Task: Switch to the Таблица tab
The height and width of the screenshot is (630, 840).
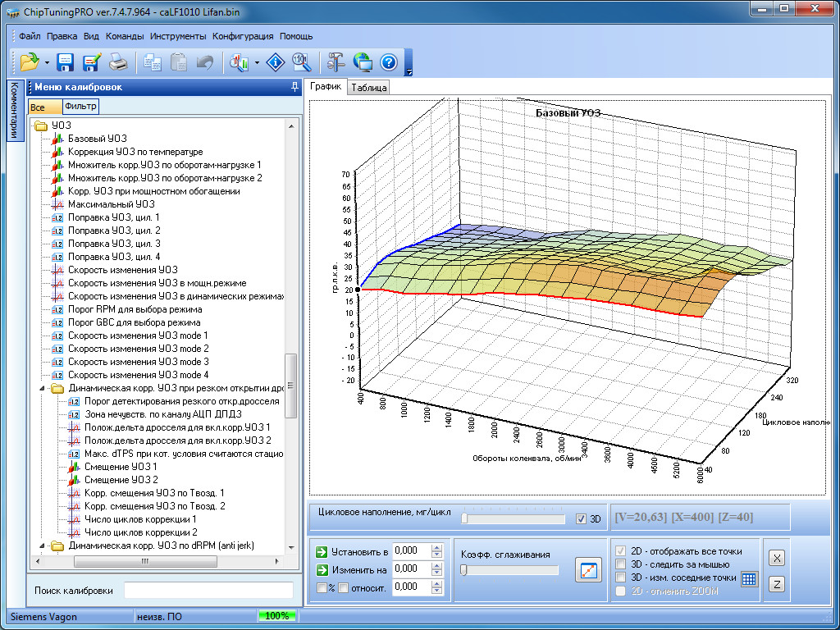Action: 368,87
